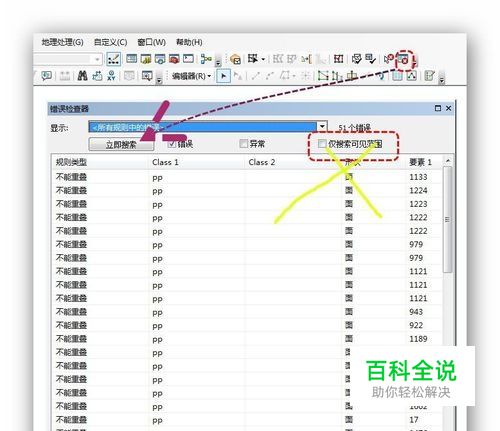500x431 pixels.
Task: Click the error list vertical scrollbar thumb
Action: pyautogui.click(x=448, y=220)
